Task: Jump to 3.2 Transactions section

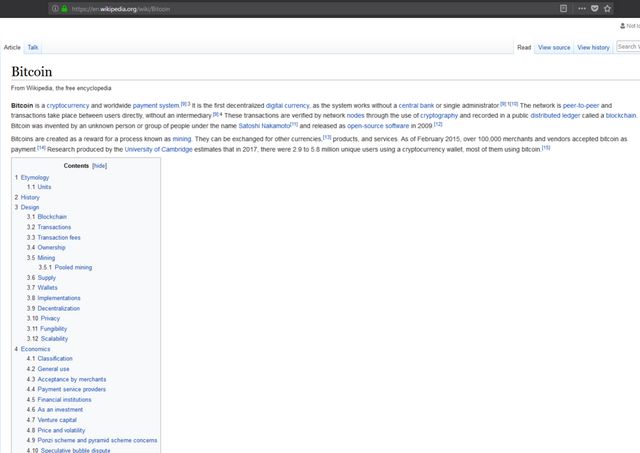Action: (49, 227)
